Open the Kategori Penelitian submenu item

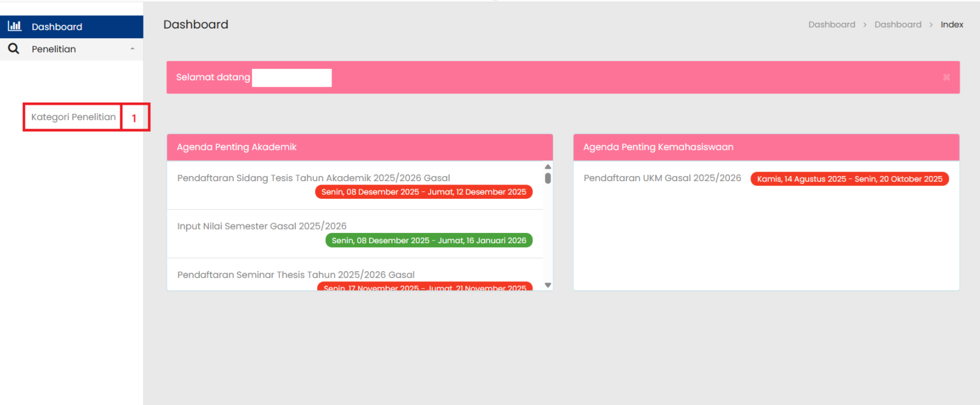tap(73, 117)
